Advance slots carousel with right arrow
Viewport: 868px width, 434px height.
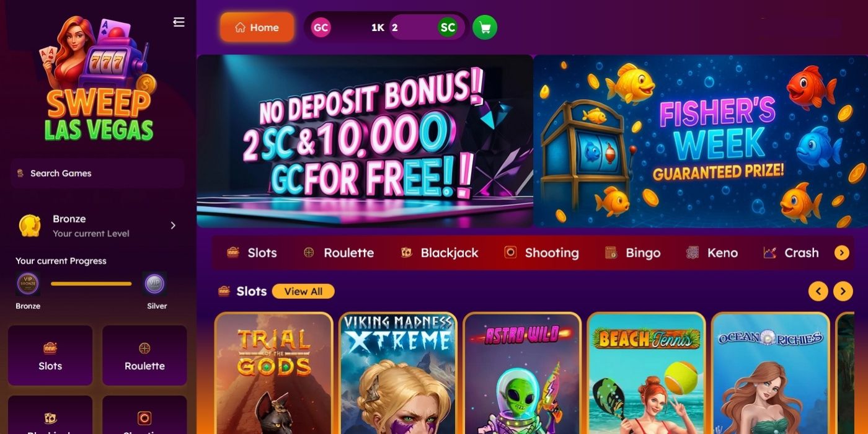[843, 291]
